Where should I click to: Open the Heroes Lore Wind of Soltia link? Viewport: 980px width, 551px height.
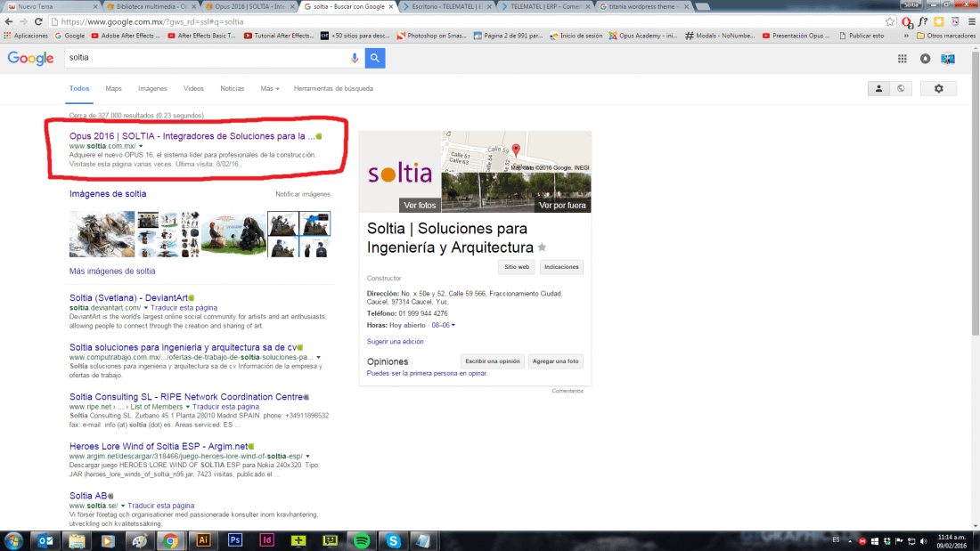(159, 447)
